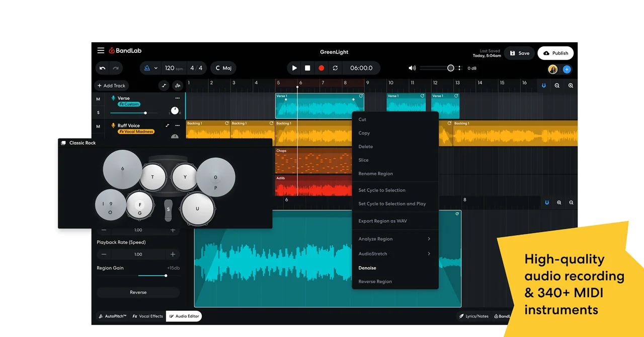Click the Reverse button
The width and height of the screenshot is (644, 337).
click(138, 292)
